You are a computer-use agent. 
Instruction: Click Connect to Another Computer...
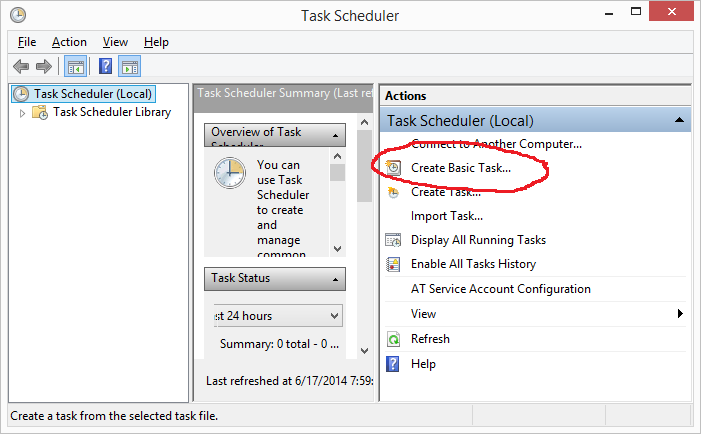[x=496, y=144]
